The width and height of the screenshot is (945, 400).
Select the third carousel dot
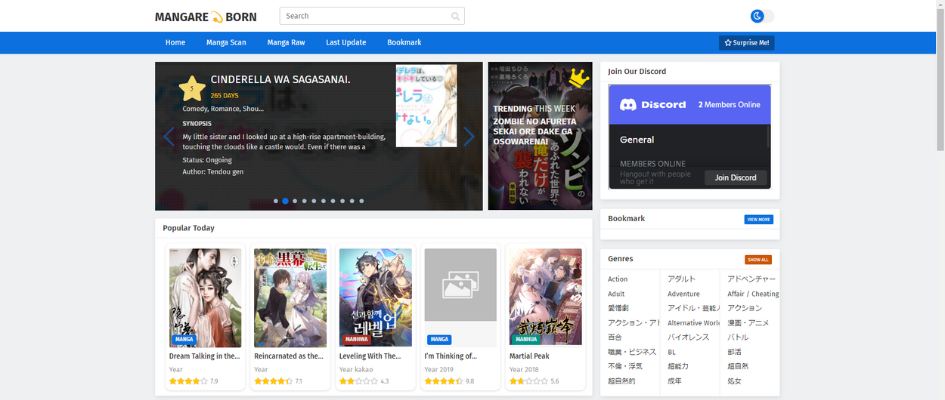click(295, 201)
